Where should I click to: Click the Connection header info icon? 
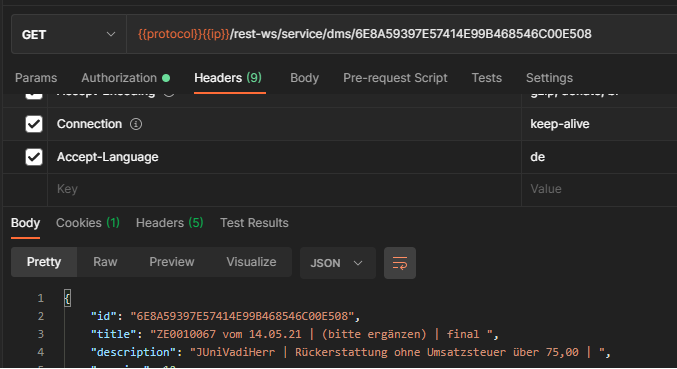click(136, 124)
